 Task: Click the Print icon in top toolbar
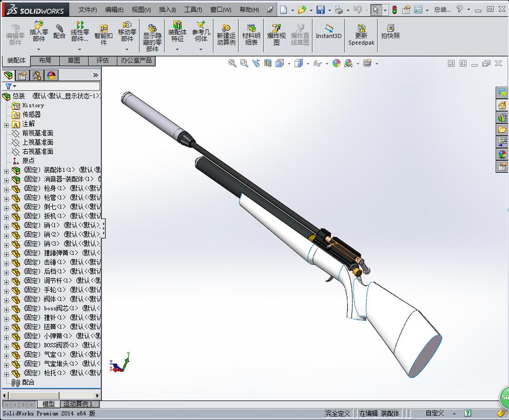click(339, 10)
